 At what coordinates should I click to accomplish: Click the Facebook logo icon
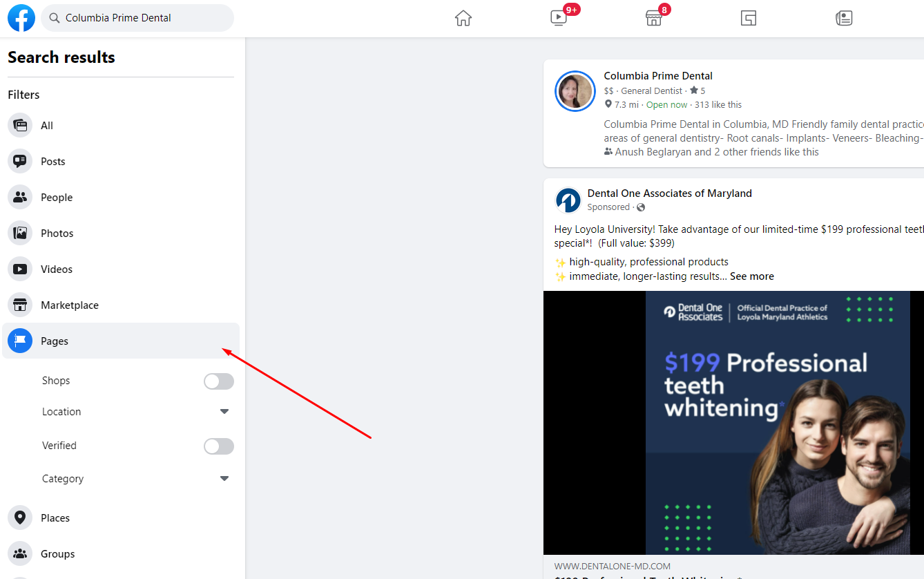pos(21,18)
